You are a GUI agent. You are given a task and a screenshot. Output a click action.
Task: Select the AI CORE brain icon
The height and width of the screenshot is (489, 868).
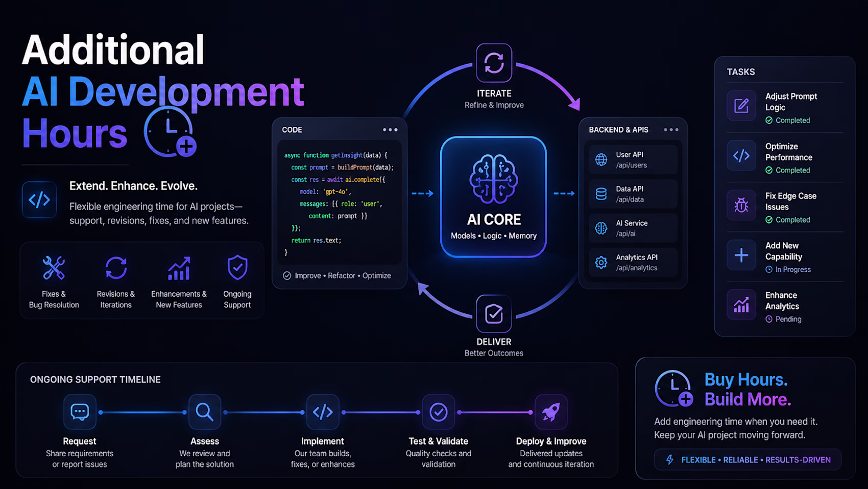494,179
